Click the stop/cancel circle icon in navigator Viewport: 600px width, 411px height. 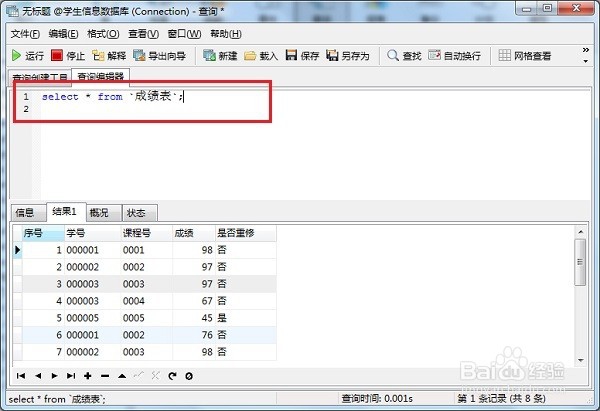tap(189, 376)
